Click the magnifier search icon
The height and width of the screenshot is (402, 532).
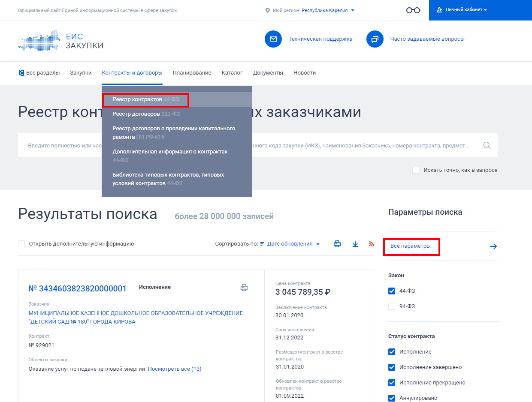[487, 145]
